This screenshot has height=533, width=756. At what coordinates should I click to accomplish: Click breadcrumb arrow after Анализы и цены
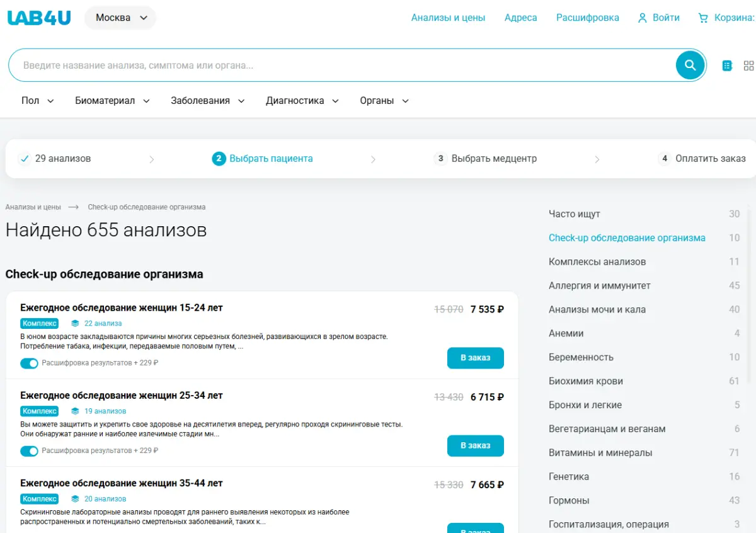coord(74,207)
